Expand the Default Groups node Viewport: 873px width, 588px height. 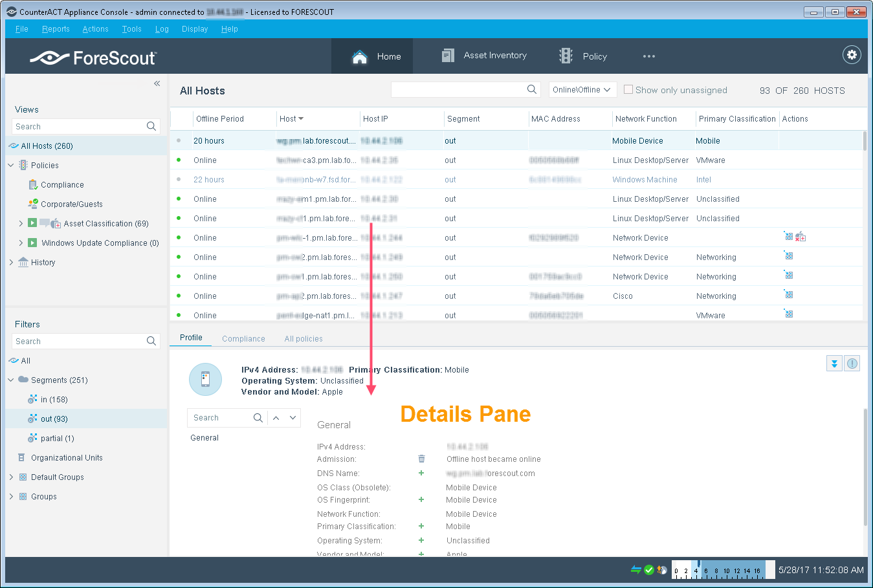[11, 477]
